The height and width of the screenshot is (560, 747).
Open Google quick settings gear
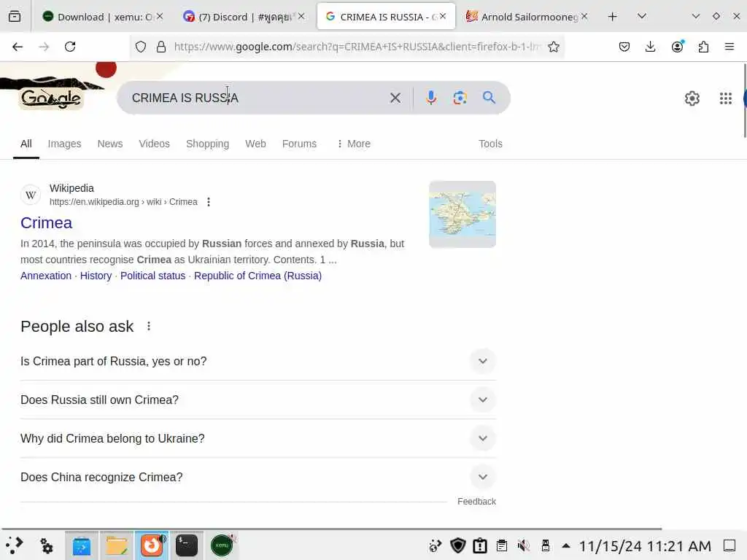(x=692, y=98)
